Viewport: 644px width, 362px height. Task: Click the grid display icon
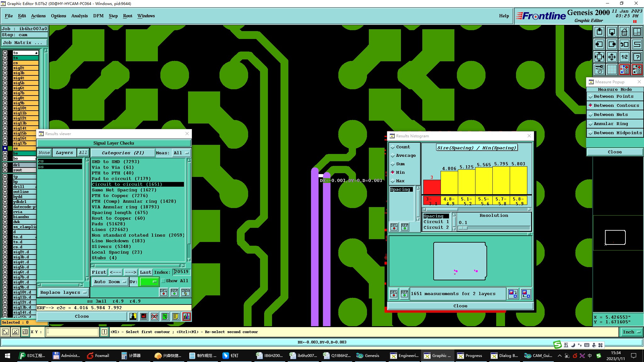coord(612,69)
